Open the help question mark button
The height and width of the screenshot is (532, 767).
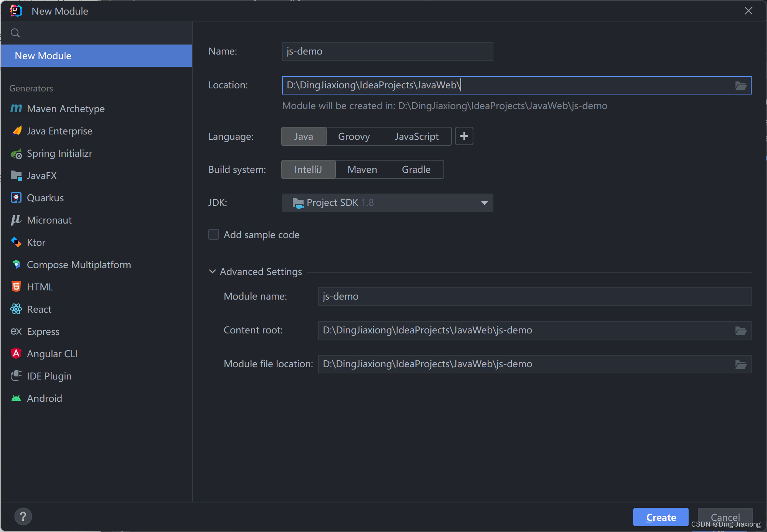[x=23, y=517]
